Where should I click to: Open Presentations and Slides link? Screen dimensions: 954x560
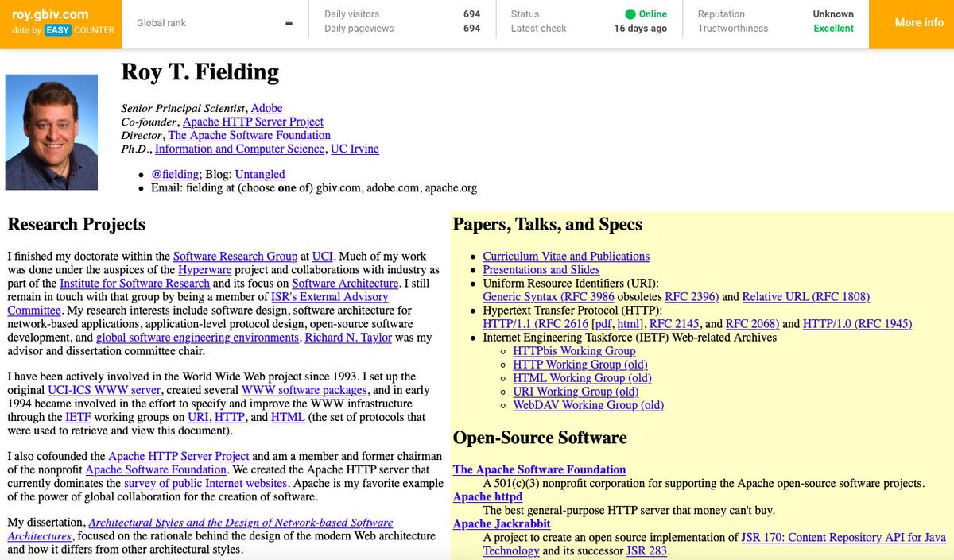(x=541, y=270)
